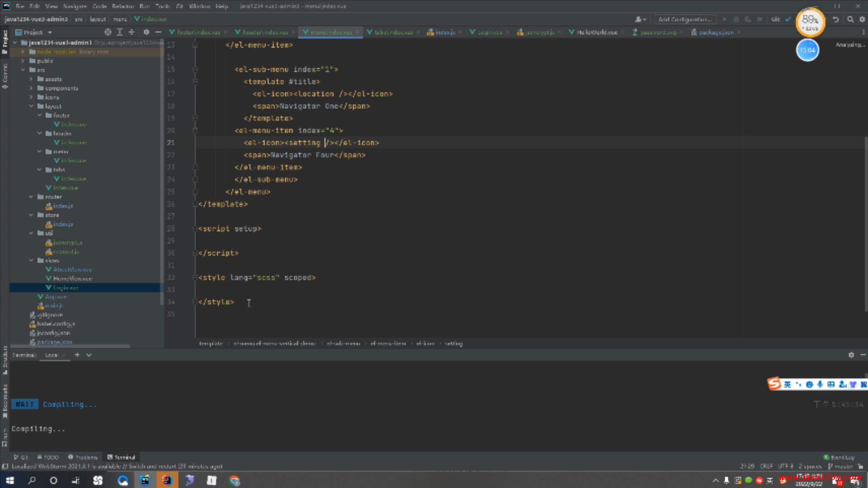The width and height of the screenshot is (868, 488).
Task: Open the Refactor menu
Action: pyautogui.click(x=123, y=6)
